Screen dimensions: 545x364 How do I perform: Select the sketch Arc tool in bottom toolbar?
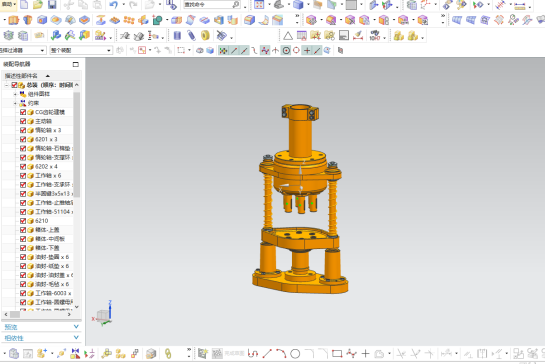pos(281,354)
